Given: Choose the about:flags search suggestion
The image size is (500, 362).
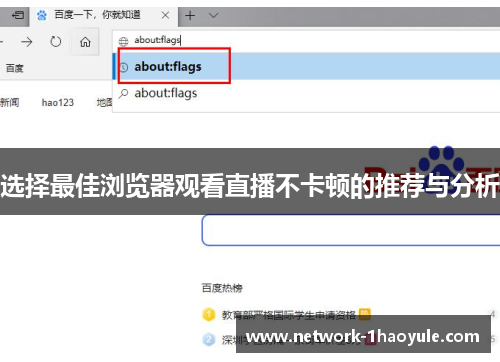Looking at the screenshot, I should click(307, 93).
